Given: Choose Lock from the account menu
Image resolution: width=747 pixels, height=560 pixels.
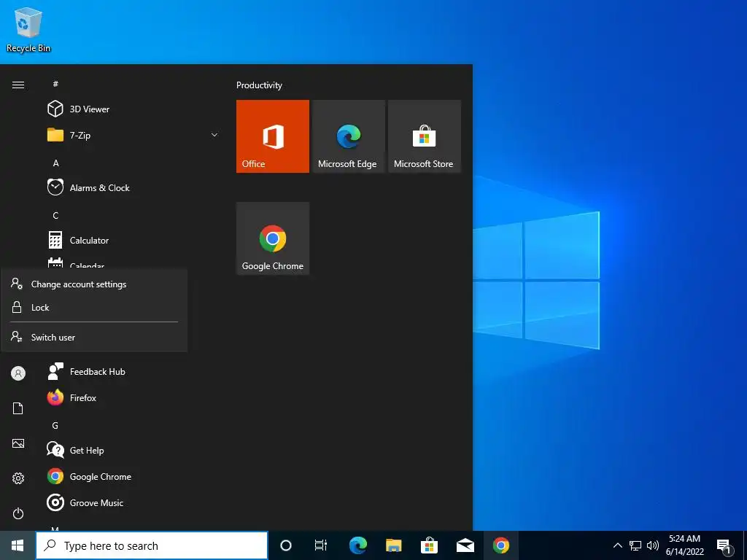Looking at the screenshot, I should (x=94, y=307).
